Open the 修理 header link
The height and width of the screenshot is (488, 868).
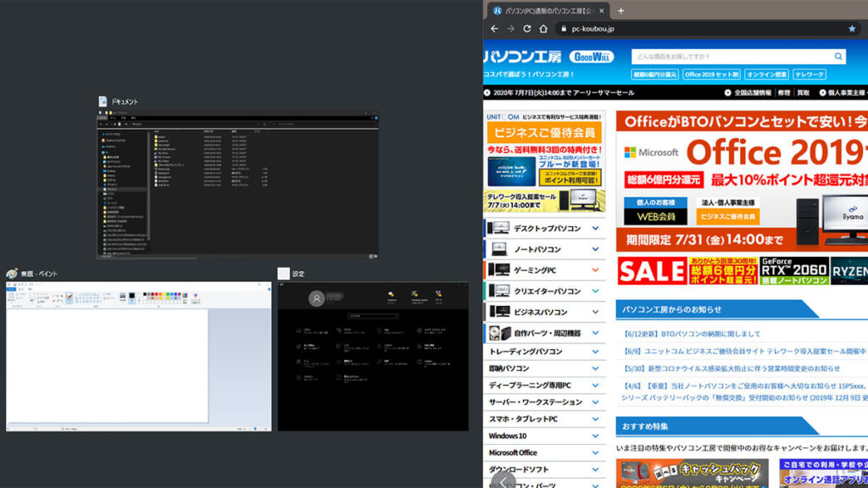[x=784, y=92]
